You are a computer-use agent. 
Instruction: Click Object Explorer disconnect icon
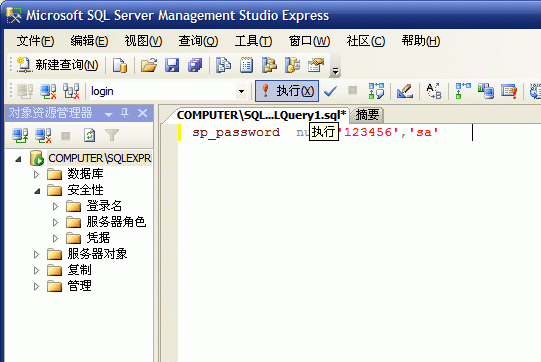coord(43,135)
